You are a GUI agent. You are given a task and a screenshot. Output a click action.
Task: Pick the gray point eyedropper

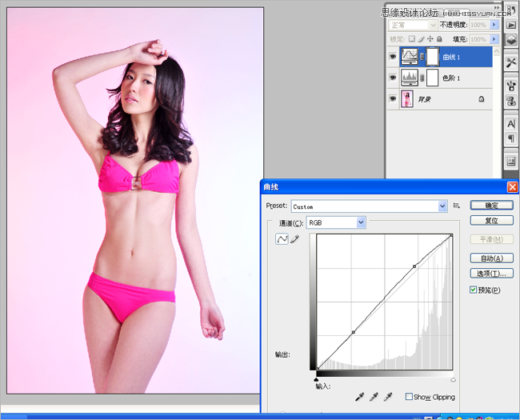pos(374,397)
